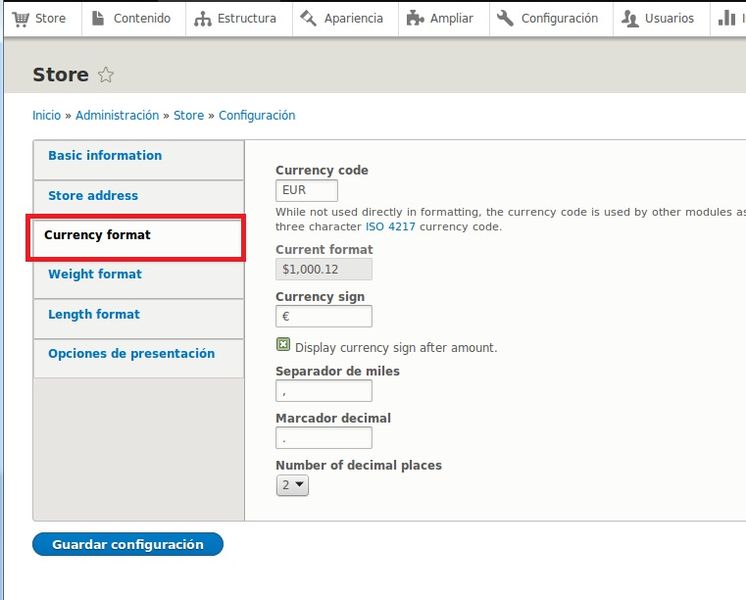746x600 pixels.
Task: Click the Estructura hierarchy icon
Action: (203, 19)
